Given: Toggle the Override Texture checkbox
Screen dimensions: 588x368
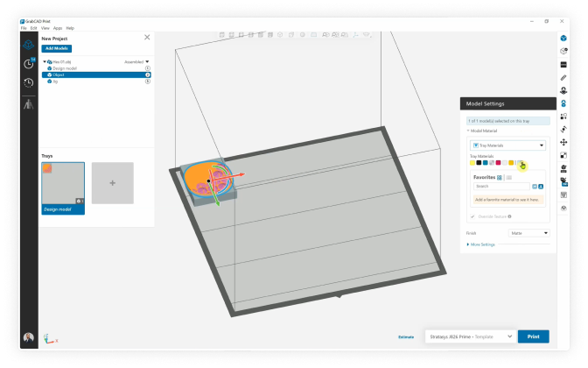Looking at the screenshot, I should click(473, 216).
